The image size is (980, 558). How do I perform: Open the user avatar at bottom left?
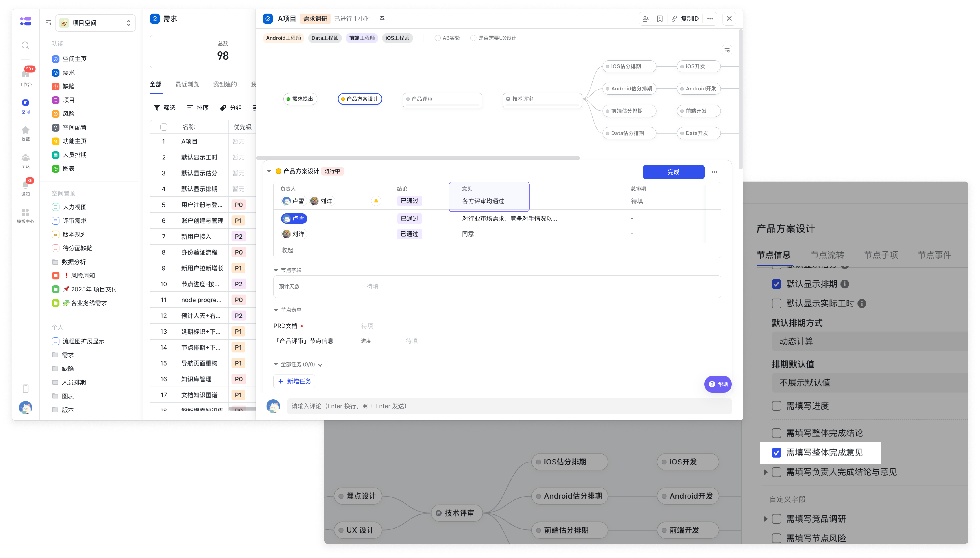(x=25, y=407)
